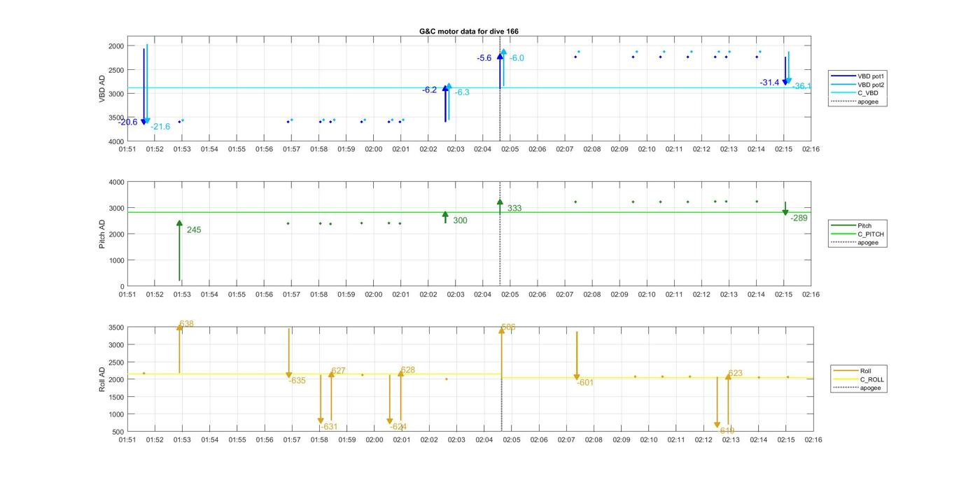
Task: Click the '638' roll value label
Action: coord(187,324)
